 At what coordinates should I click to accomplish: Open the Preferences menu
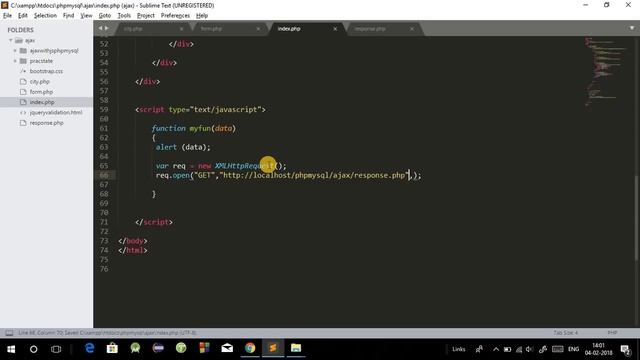click(x=175, y=16)
